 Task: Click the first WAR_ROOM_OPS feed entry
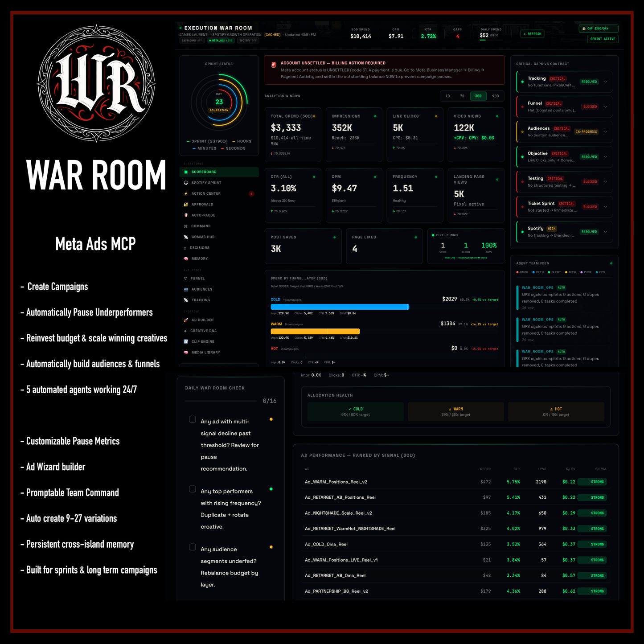(564, 298)
